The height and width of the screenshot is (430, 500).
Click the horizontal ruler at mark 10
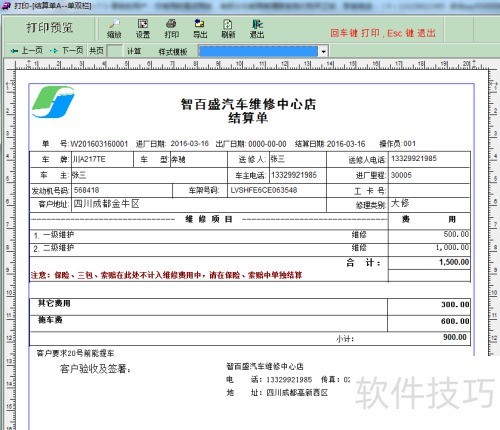[x=240, y=64]
